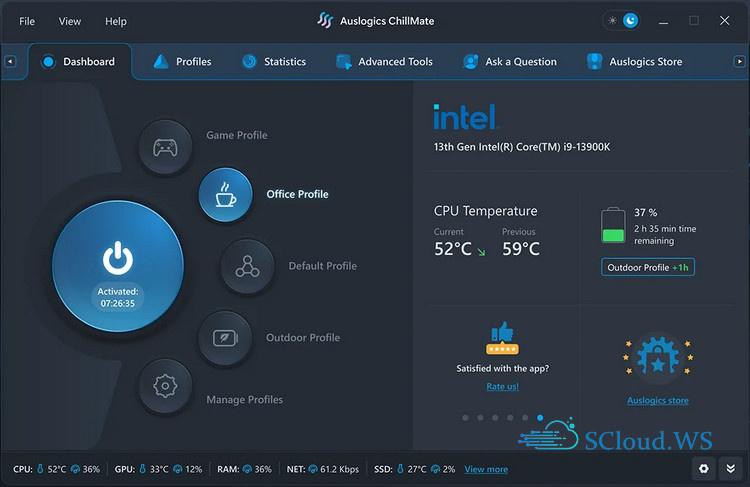Screen dimensions: 750x487
Task: Open the View more link
Action: (x=486, y=469)
